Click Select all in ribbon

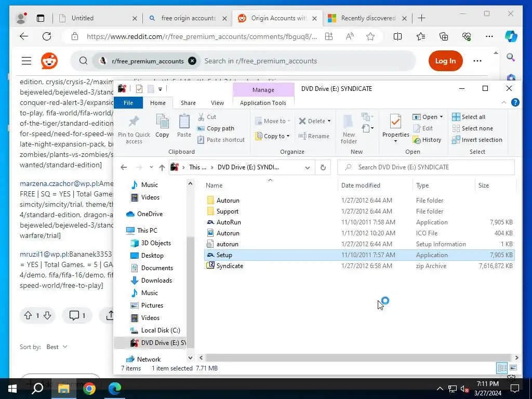(469, 117)
